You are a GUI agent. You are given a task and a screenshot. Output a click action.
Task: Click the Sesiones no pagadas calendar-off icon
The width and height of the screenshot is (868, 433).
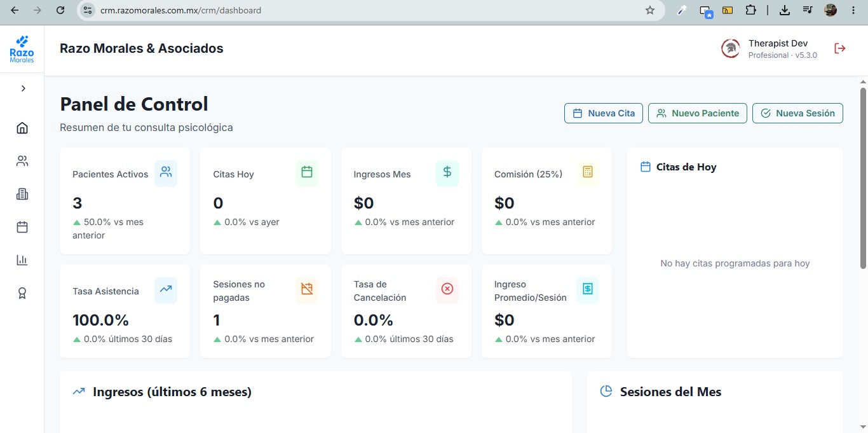pos(307,289)
